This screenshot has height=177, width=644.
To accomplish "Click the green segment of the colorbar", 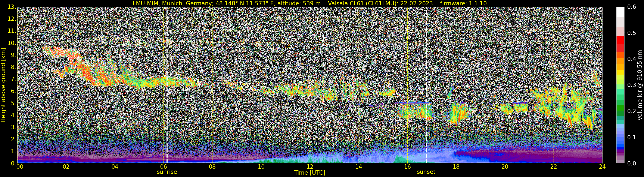I will pos(620,108).
